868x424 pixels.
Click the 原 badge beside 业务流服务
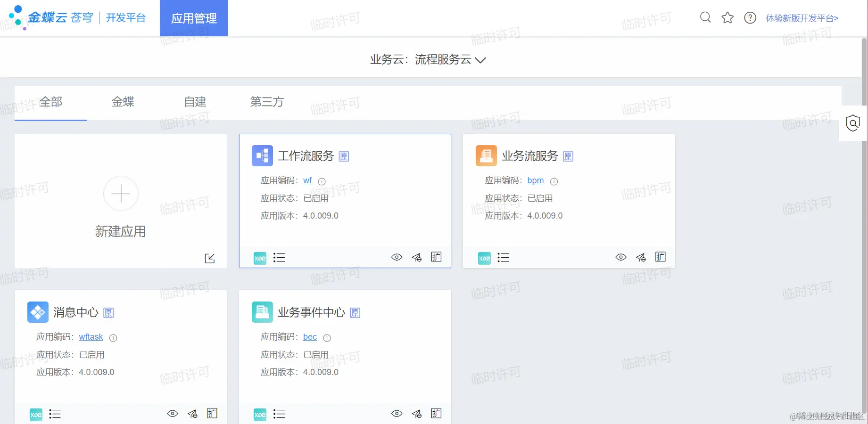click(568, 156)
